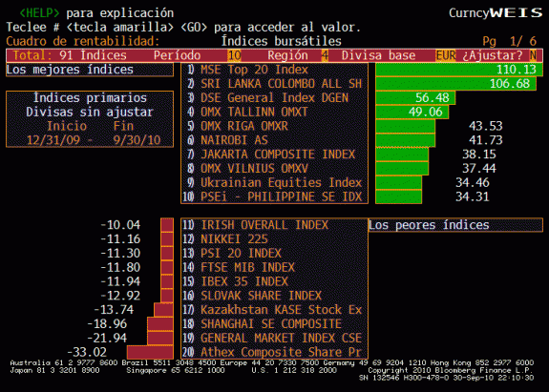Click the green 56.48 return bar

coord(415,97)
